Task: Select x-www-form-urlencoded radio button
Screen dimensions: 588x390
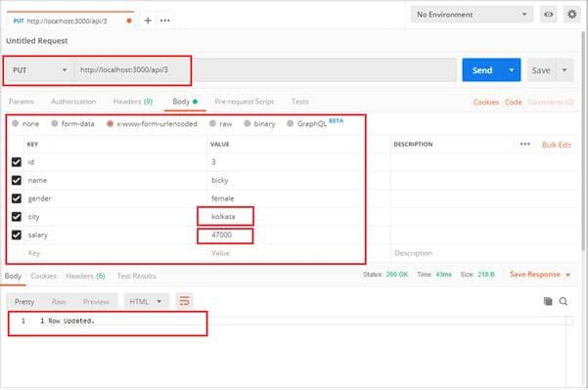Action: click(110, 123)
